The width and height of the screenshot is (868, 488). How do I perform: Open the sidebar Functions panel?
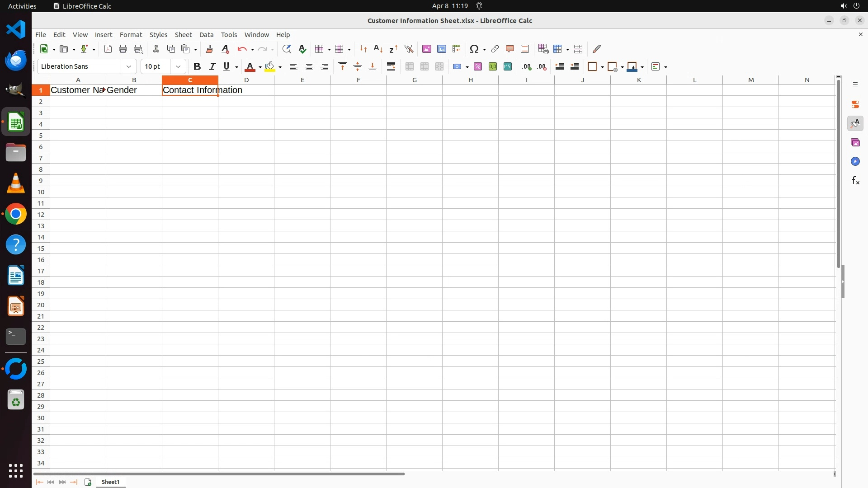coord(855,181)
